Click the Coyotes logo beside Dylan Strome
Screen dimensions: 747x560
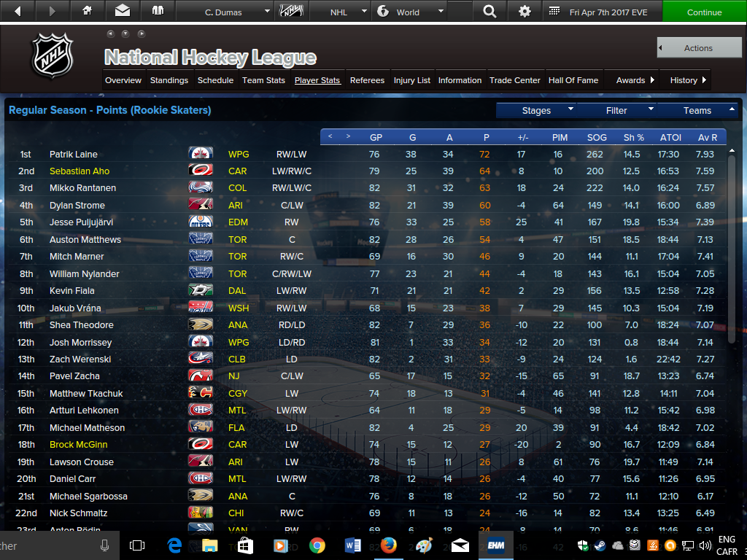pyautogui.click(x=201, y=205)
